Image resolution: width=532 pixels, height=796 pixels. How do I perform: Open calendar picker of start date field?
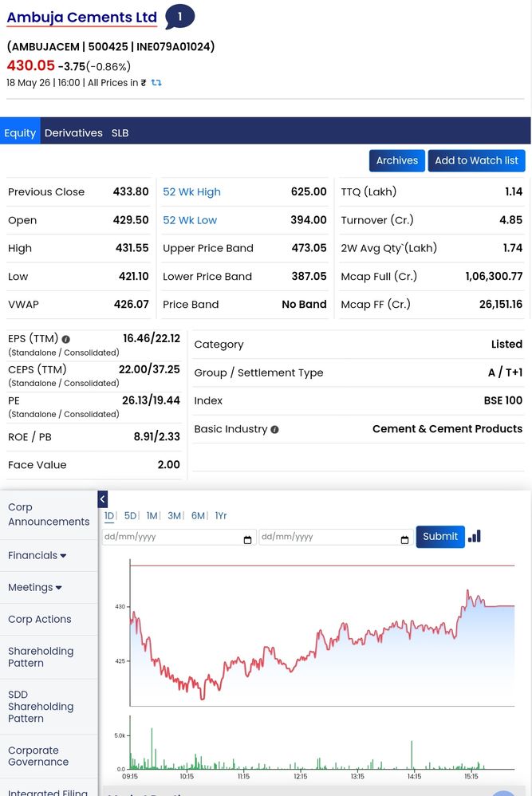[248, 540]
